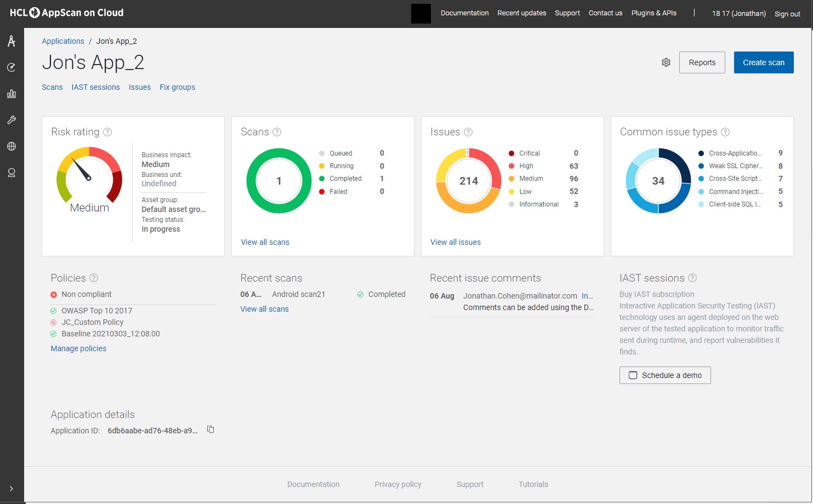813x504 pixels.
Task: Click the globe icon in sidebar
Action: coord(12,146)
